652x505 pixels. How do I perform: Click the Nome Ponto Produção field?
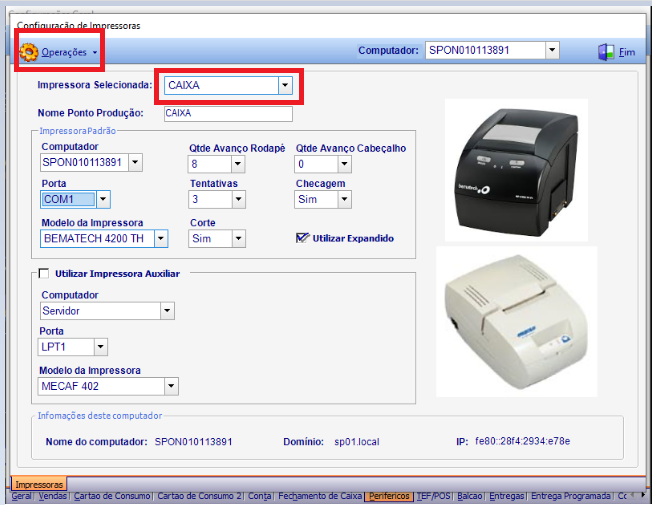click(228, 114)
